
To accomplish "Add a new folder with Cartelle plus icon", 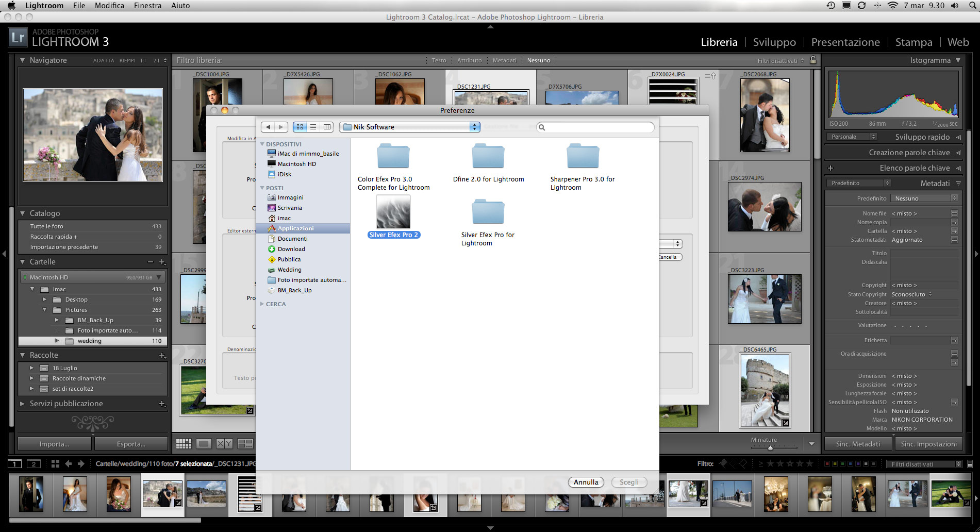I will click(x=162, y=262).
